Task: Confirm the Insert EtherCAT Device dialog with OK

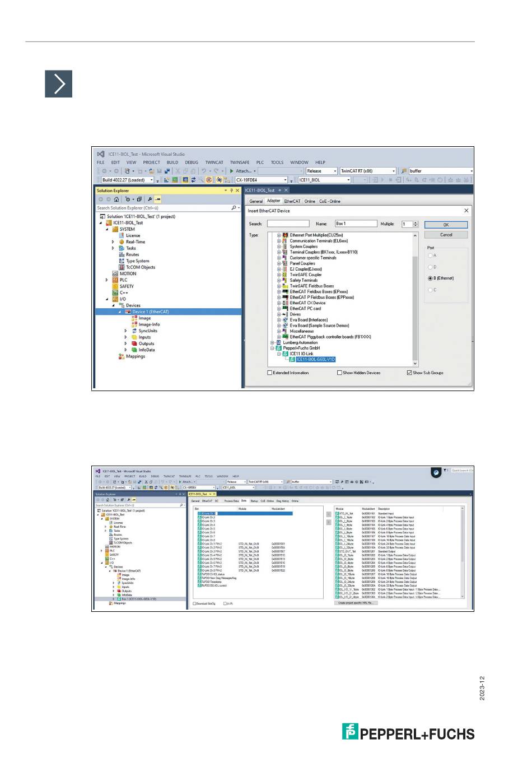Action: click(x=446, y=225)
